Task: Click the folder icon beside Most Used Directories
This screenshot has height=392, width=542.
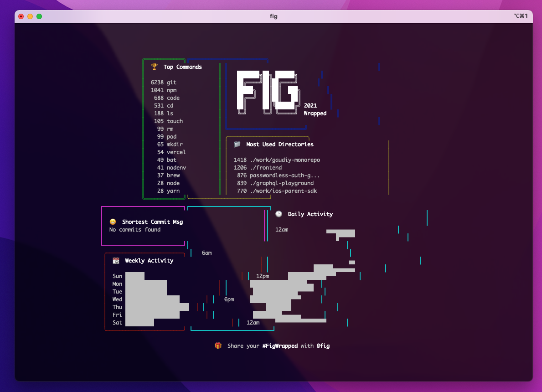Action: click(237, 144)
